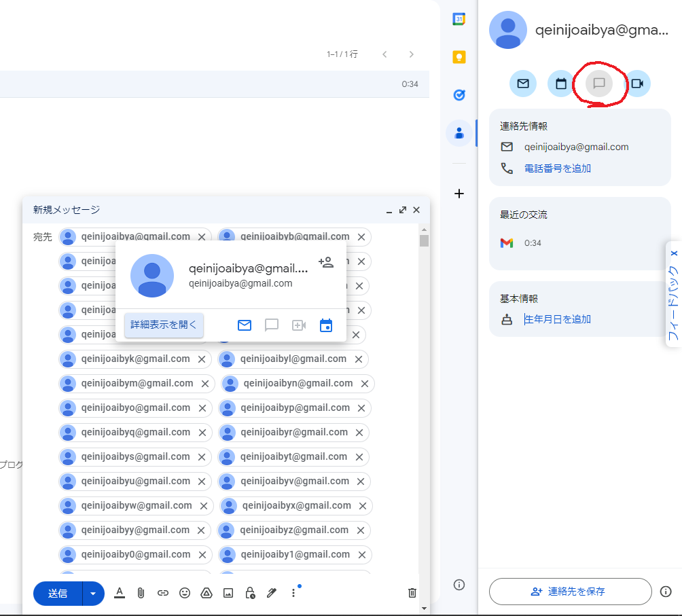Insert files using the Google Drive icon
The height and width of the screenshot is (616, 682).
pos(207,593)
